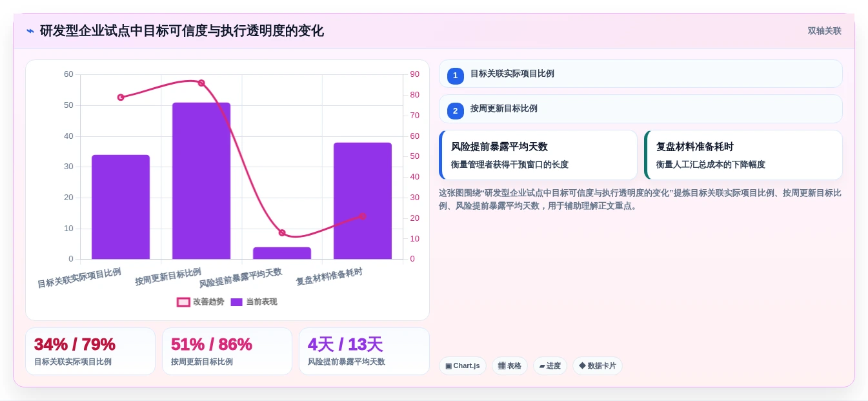868x401 pixels.
Task: Click the trend line point above the shortest bar
Action: 282,232
